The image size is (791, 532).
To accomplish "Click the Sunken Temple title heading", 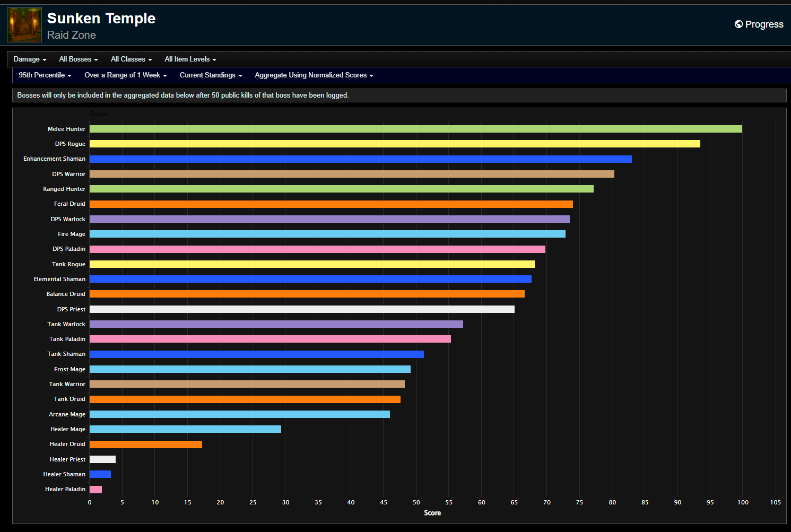I will click(x=101, y=18).
